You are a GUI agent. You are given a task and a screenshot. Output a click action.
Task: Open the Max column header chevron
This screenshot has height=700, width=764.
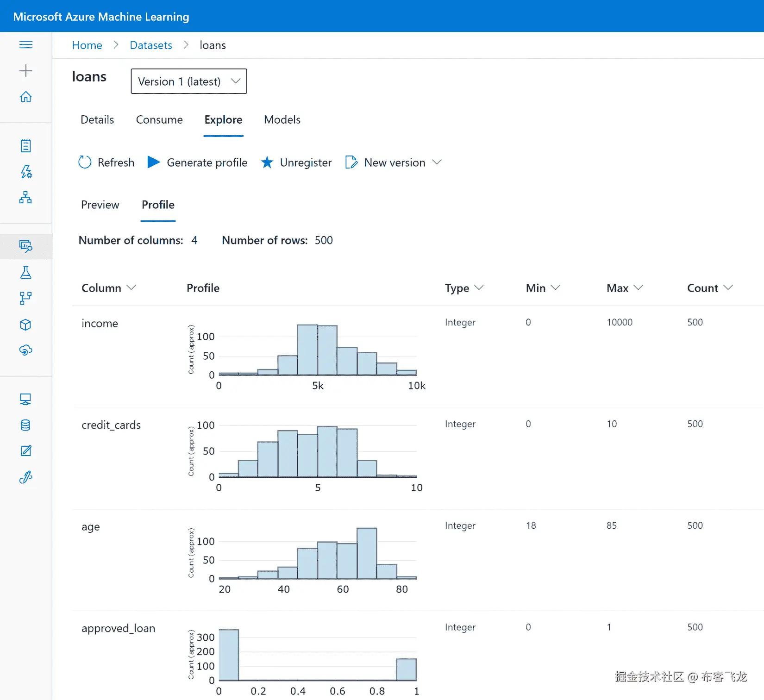click(x=639, y=287)
